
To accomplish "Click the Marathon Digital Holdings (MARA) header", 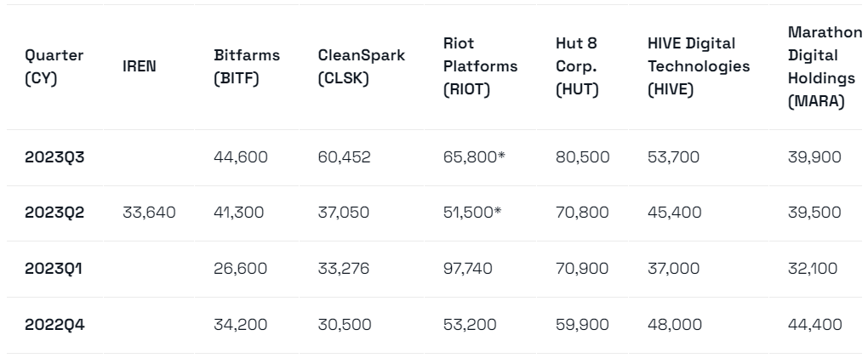I will [824, 66].
